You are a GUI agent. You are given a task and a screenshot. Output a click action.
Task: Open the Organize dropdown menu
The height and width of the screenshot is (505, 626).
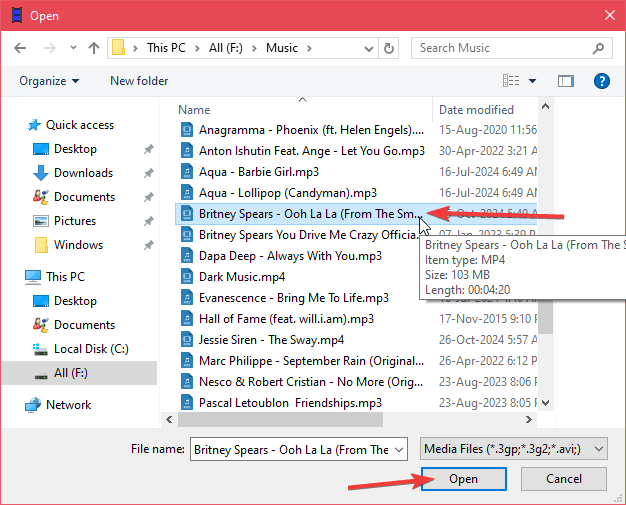(x=48, y=81)
